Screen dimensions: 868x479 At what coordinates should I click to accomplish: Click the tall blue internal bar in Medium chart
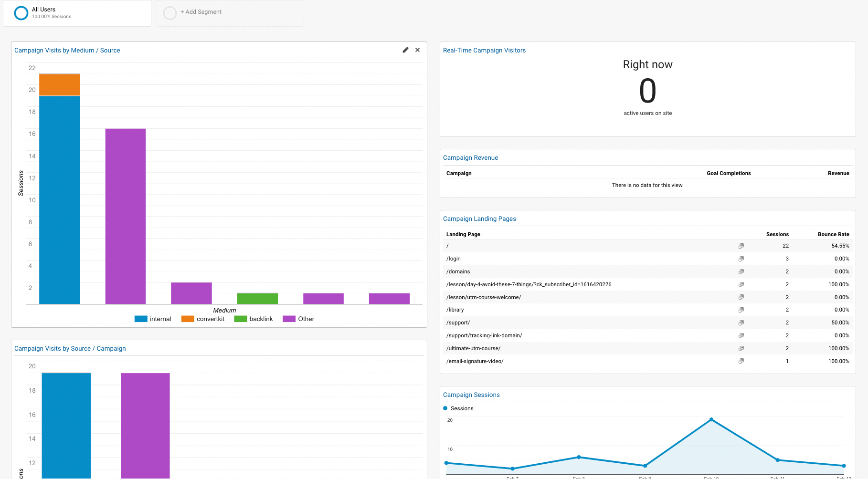[x=60, y=200]
